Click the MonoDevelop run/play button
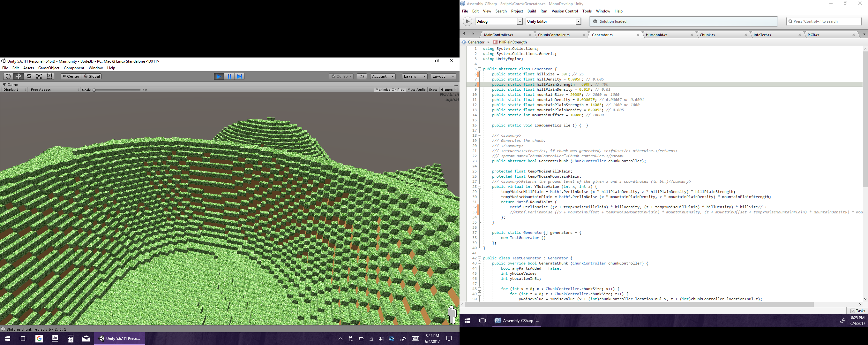Screen dimensions: 868x345 [468, 21]
